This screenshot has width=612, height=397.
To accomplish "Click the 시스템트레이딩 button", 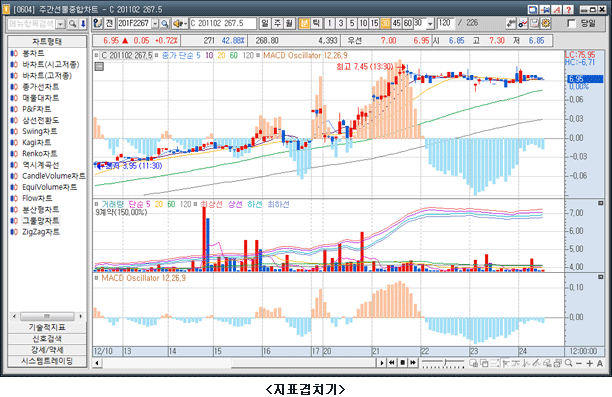I will point(47,361).
